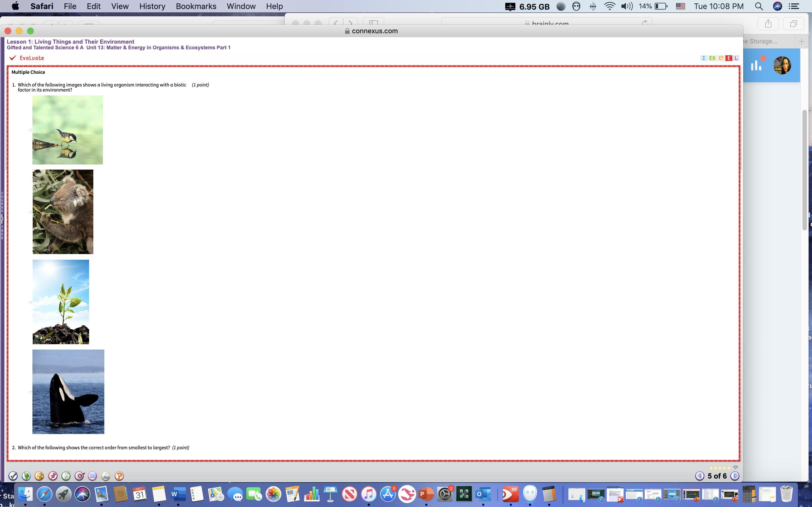Click the printer icon in bottom toolbar
Viewport: 812px width, 507px height.
[106, 476]
